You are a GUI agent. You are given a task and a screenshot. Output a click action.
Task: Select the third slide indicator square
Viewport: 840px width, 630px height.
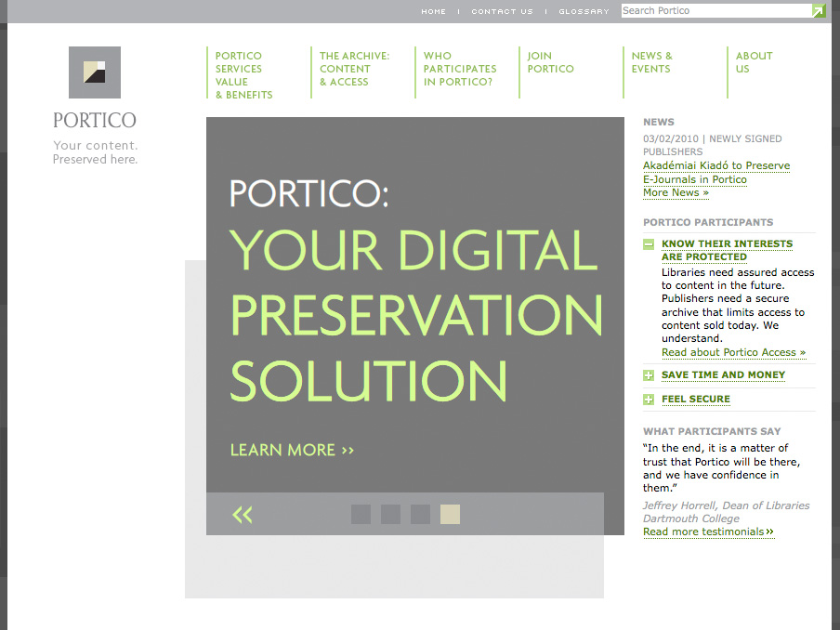point(420,514)
